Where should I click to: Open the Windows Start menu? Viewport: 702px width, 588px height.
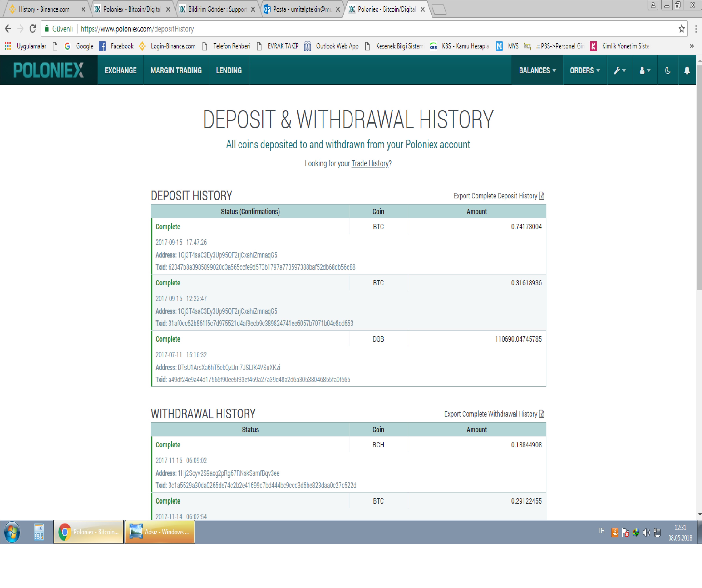coord(12,532)
